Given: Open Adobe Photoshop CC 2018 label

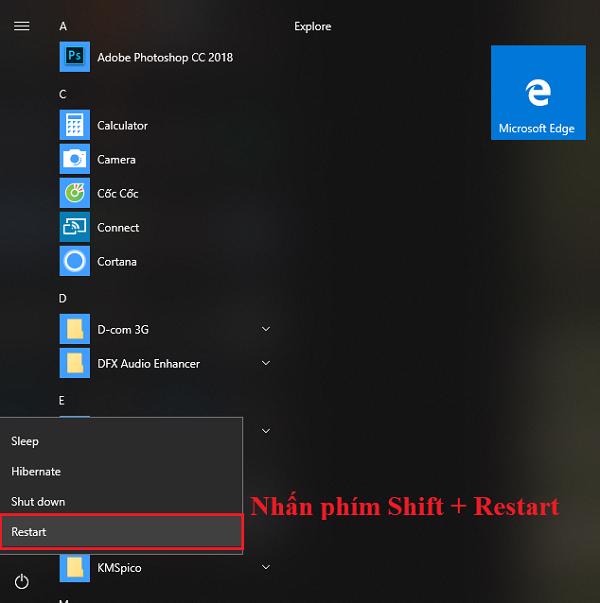Looking at the screenshot, I should pos(165,58).
